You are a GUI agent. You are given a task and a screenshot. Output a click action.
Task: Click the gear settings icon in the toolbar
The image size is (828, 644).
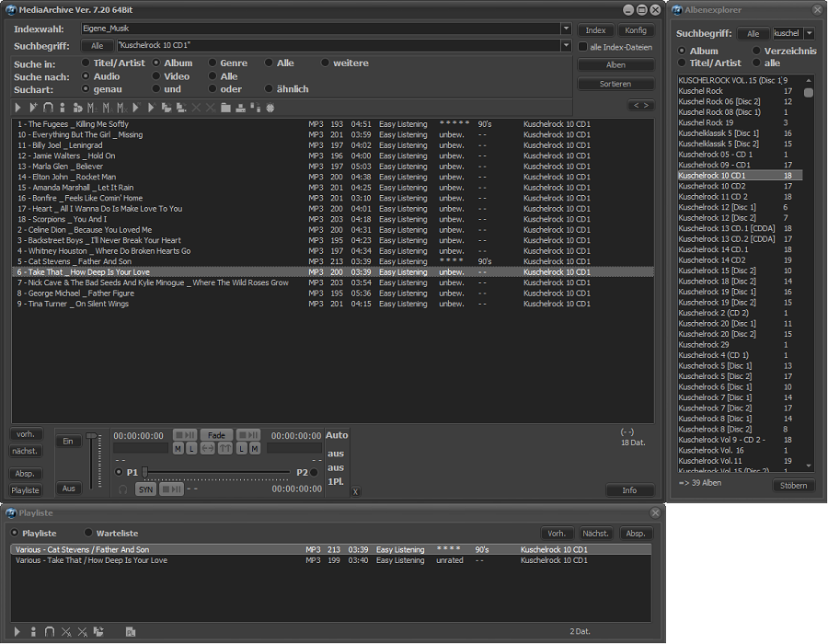(x=268, y=108)
